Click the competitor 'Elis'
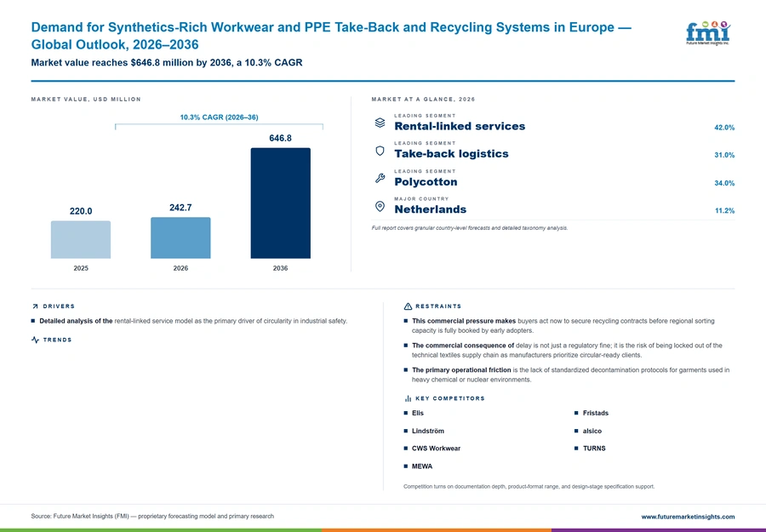The height and width of the screenshot is (532, 766). 418,414
